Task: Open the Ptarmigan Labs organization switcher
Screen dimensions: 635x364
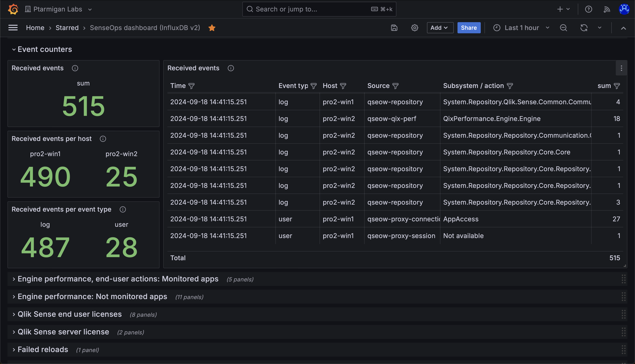Action: pyautogui.click(x=59, y=9)
